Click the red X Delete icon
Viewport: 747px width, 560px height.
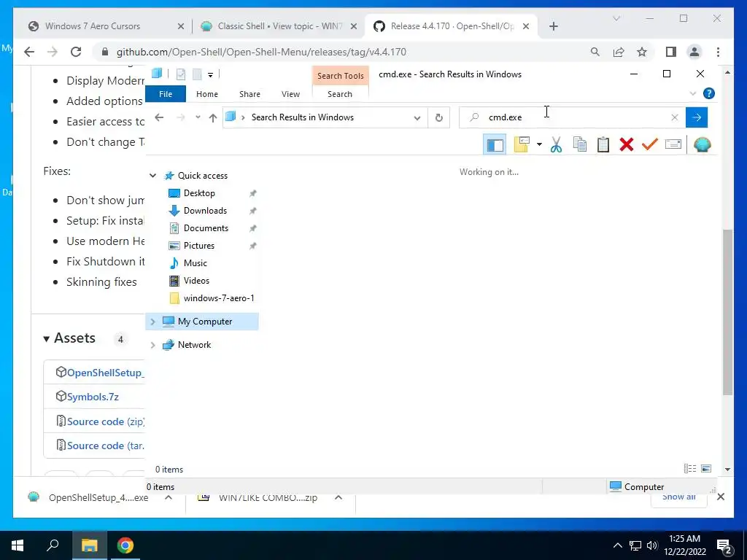(x=627, y=144)
